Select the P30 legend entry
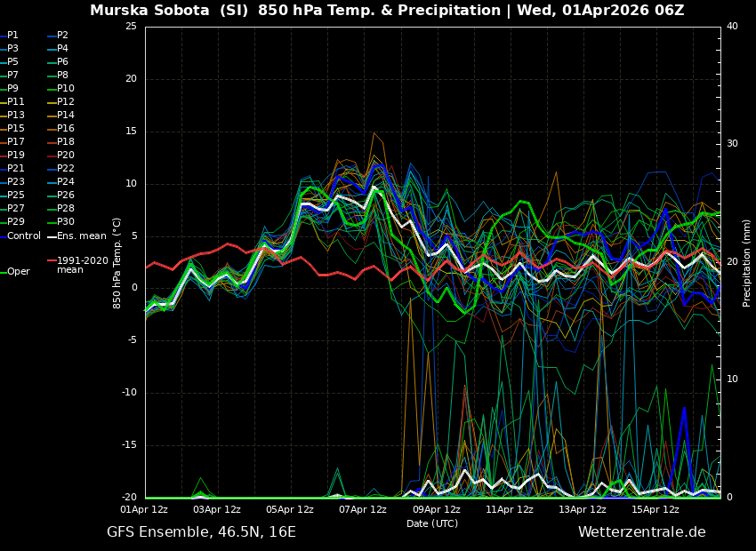Viewport: 756px width, 551px height. 66,222
